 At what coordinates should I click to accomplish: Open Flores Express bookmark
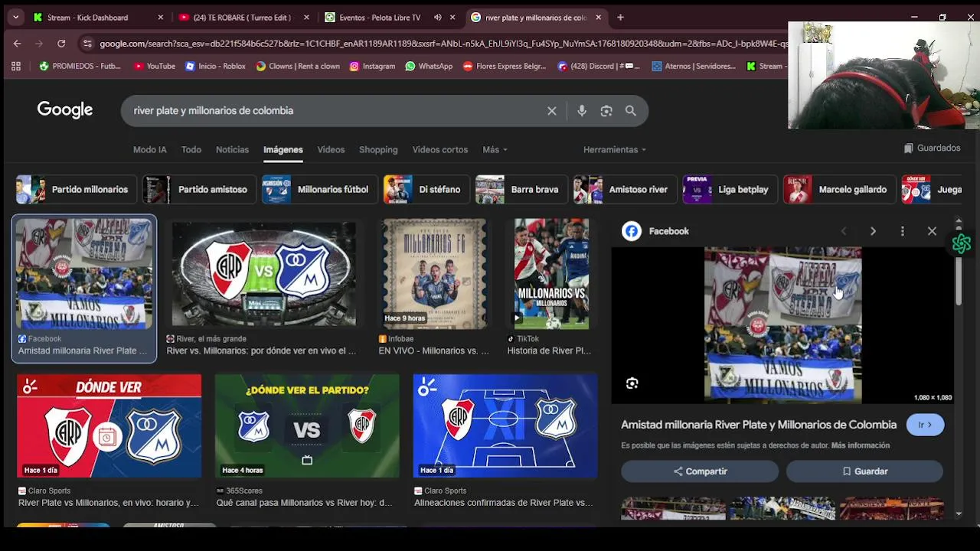click(x=505, y=66)
